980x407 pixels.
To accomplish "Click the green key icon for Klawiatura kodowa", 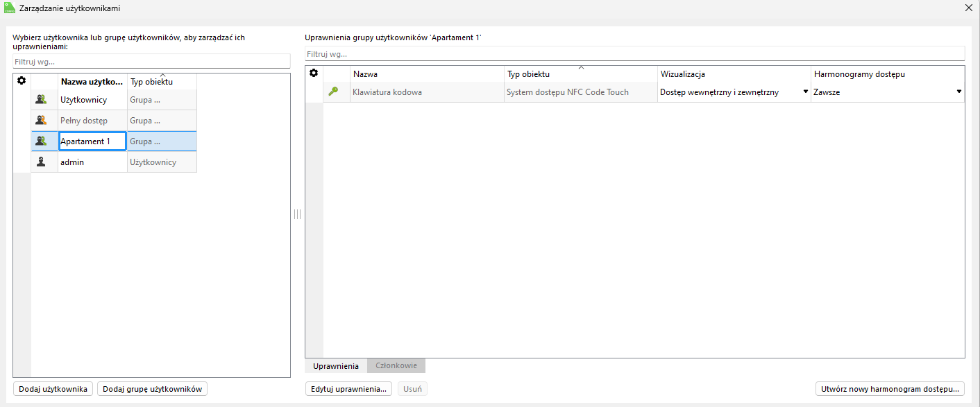I will pyautogui.click(x=333, y=92).
